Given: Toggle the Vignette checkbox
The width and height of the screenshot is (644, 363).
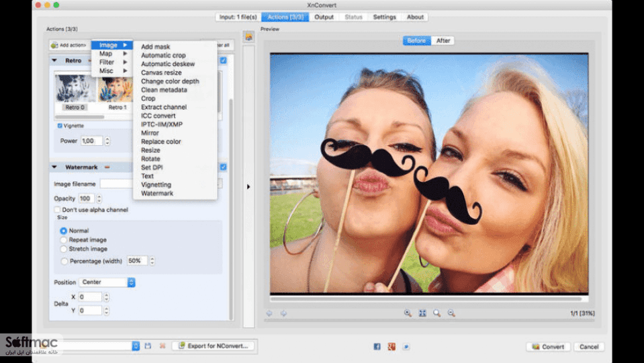Looking at the screenshot, I should pos(60,126).
